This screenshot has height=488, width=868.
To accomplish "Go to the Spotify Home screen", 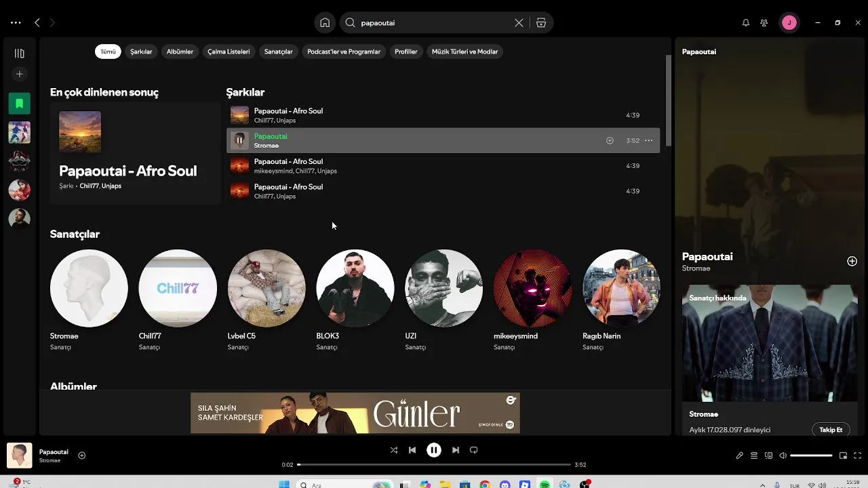I will pos(325,22).
